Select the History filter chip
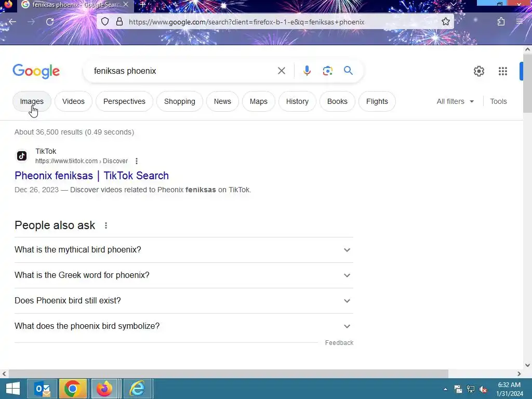Screen dimensions: 532x399 point(297,101)
